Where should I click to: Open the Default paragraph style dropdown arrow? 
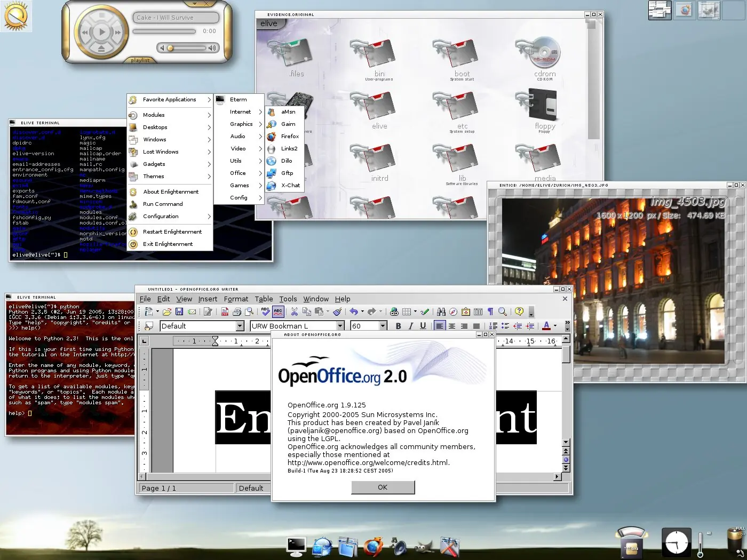tap(240, 326)
